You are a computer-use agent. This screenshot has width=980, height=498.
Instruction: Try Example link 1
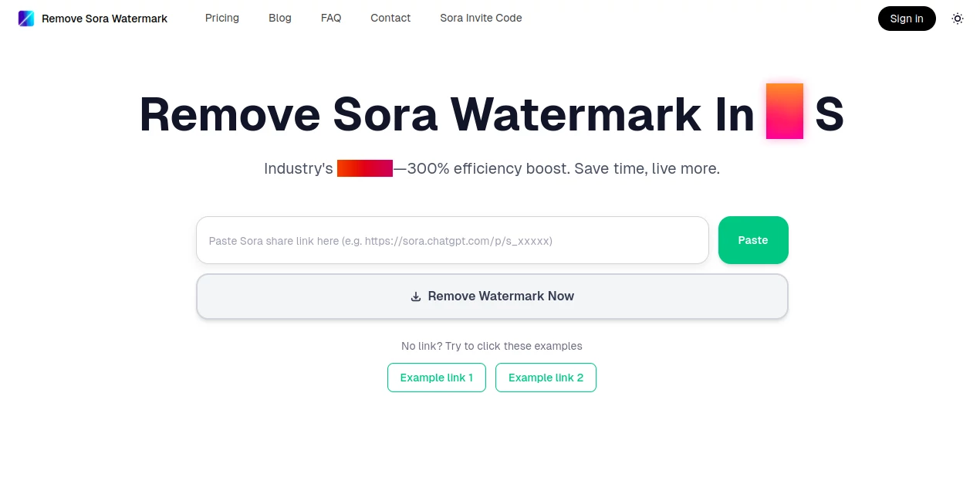[436, 378]
